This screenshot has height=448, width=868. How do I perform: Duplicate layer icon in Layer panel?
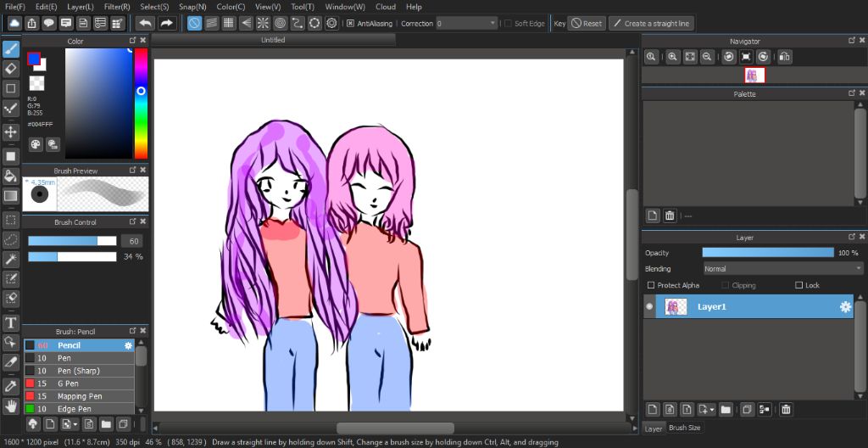pos(747,410)
